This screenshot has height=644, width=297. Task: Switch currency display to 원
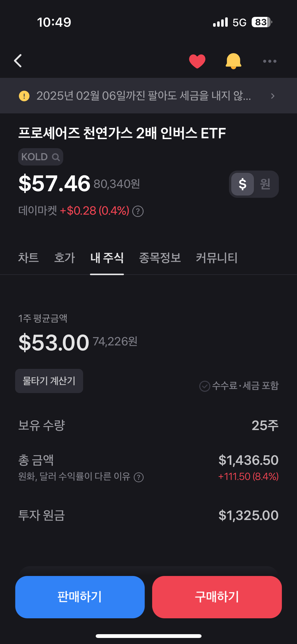(x=265, y=184)
